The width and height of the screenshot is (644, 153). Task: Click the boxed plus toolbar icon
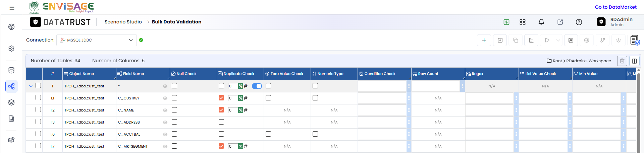click(500, 40)
